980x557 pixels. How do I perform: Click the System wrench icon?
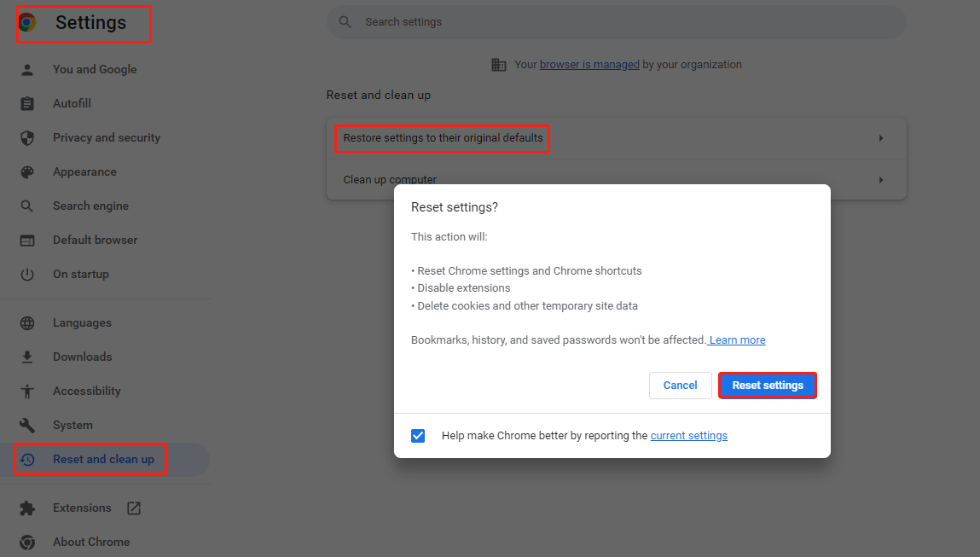tap(27, 425)
